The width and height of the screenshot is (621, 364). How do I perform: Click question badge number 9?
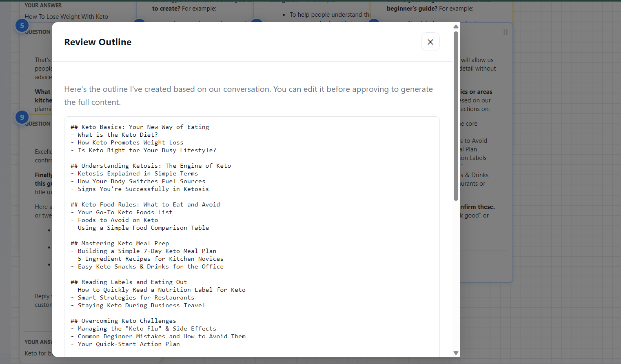click(x=21, y=117)
